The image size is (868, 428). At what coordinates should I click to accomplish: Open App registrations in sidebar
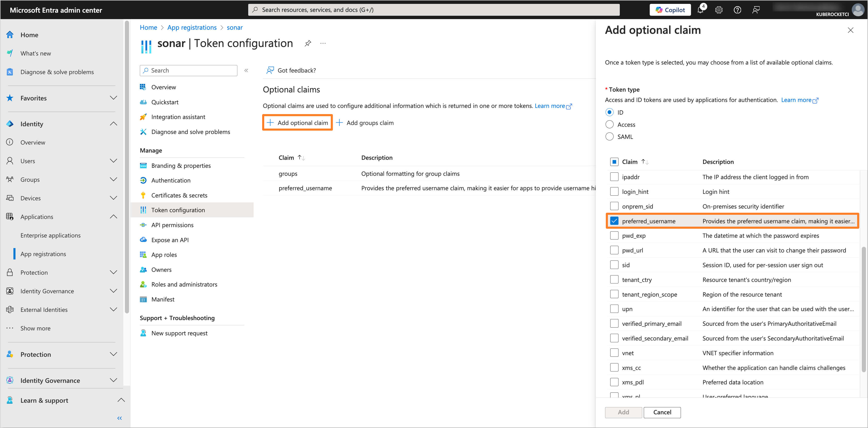(x=43, y=254)
